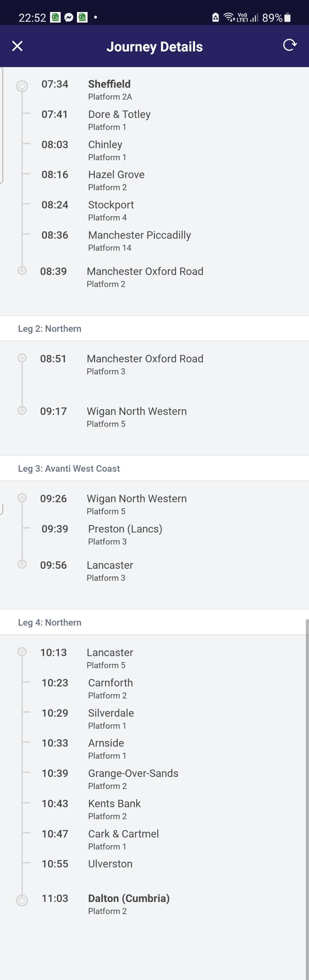The image size is (309, 980).
Task: Select the Leg 3: Avanti West Coast header
Action: (69, 468)
